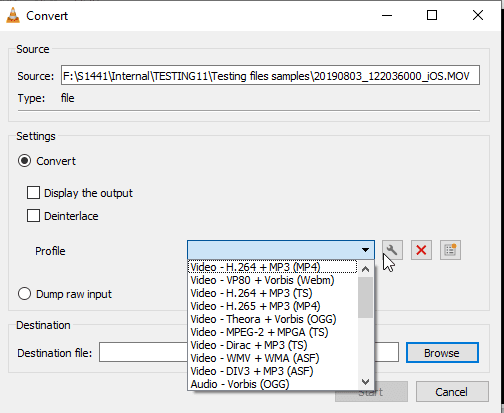Click the Browse button

click(442, 353)
